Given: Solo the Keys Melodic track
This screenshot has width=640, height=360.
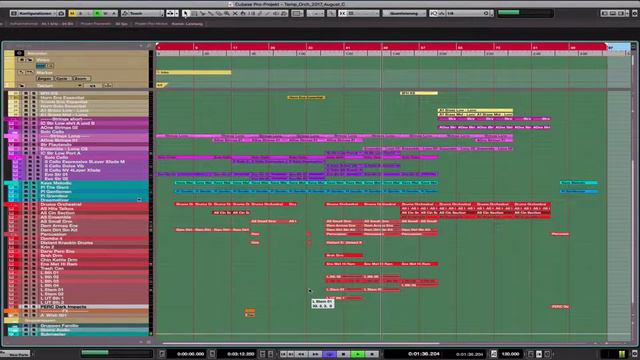Looking at the screenshot, I should 33,183.
